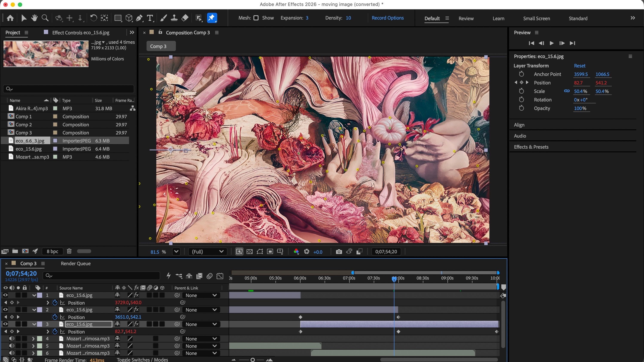Click Toggle Switches / Modes button
The width and height of the screenshot is (644, 362).
coord(142,359)
